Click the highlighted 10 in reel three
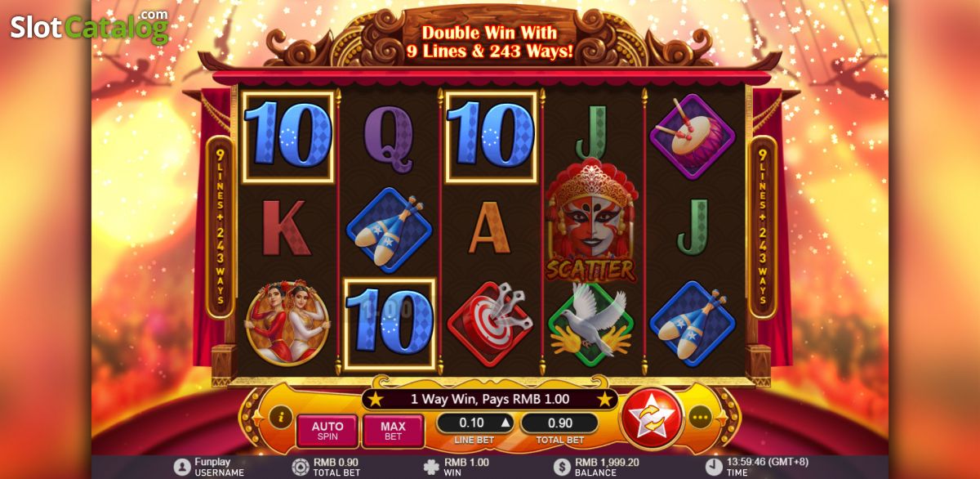Image resolution: width=980 pixels, height=479 pixels. tap(490, 136)
